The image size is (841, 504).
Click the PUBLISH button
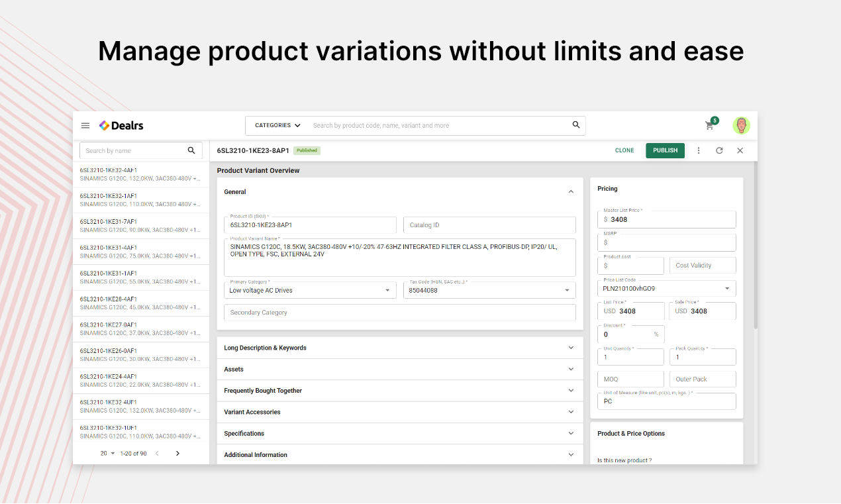665,150
